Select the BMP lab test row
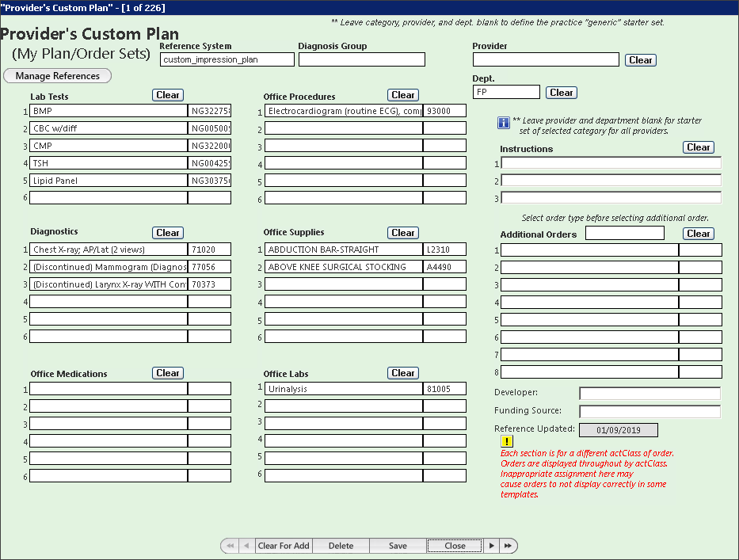 [x=109, y=111]
